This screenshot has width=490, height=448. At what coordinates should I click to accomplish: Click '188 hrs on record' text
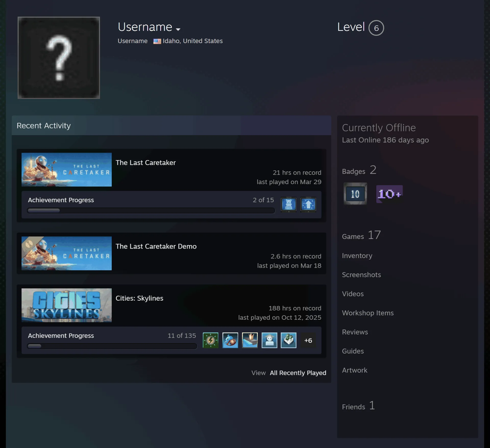(x=295, y=308)
